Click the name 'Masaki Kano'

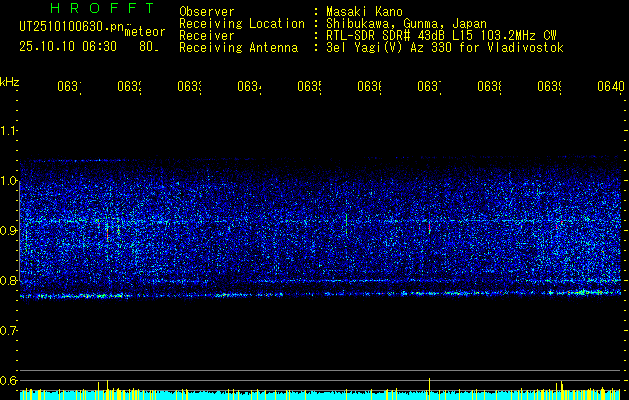coord(364,11)
